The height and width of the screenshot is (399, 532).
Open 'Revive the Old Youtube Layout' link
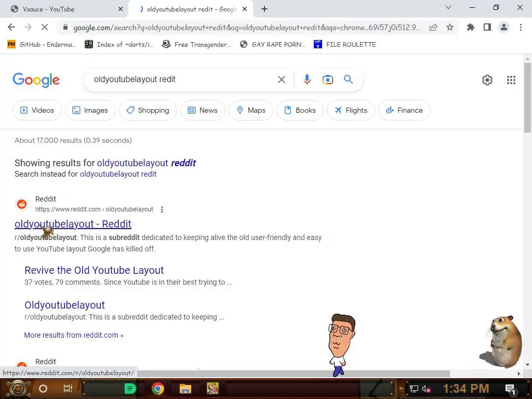[94, 270]
